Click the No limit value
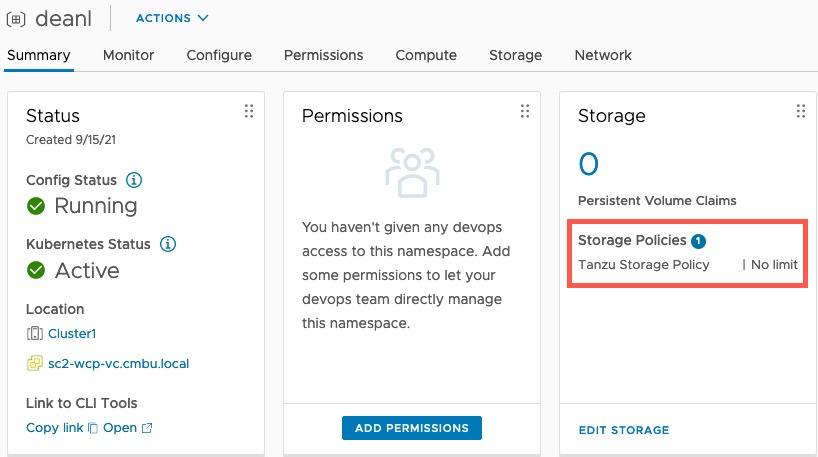 [774, 264]
